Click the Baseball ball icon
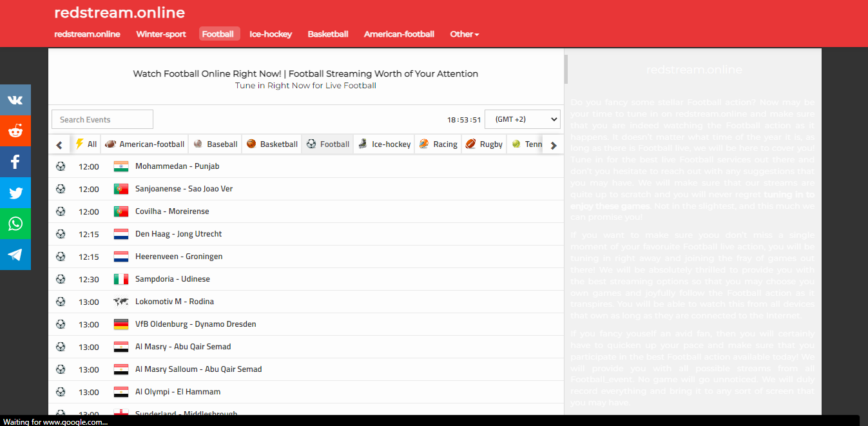The height and width of the screenshot is (426, 868). pyautogui.click(x=198, y=144)
